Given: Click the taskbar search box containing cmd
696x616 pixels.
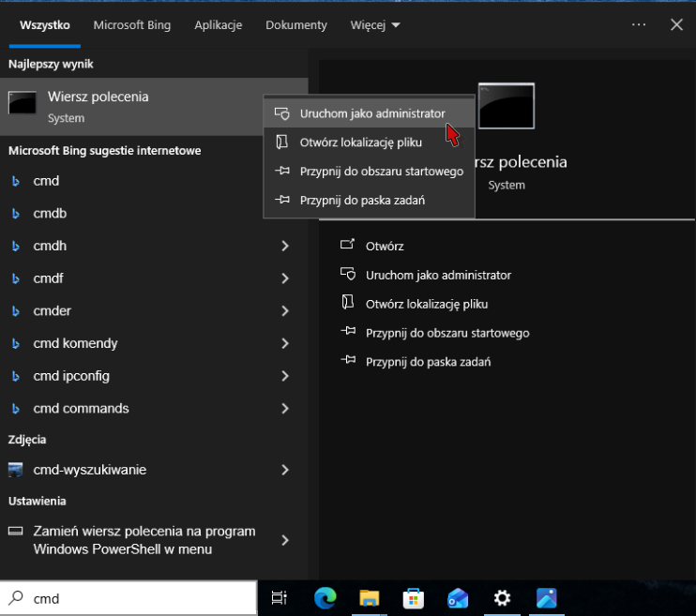Looking at the screenshot, I should (129, 598).
